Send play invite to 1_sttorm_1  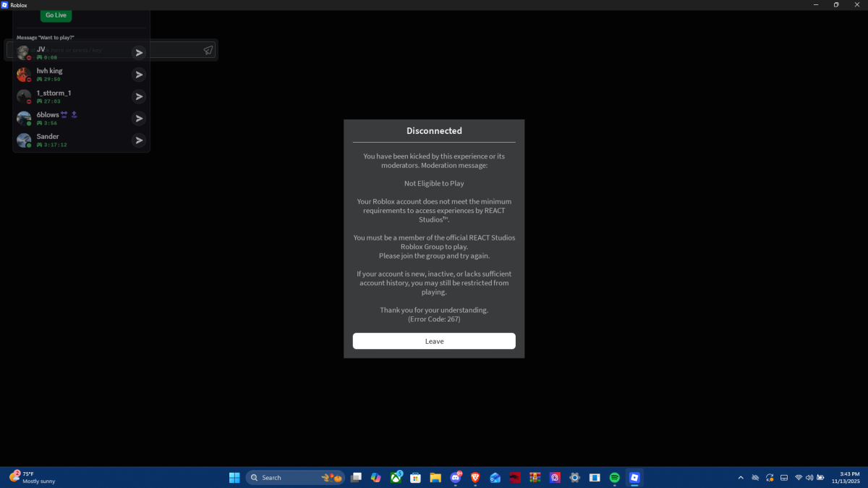coord(139,96)
